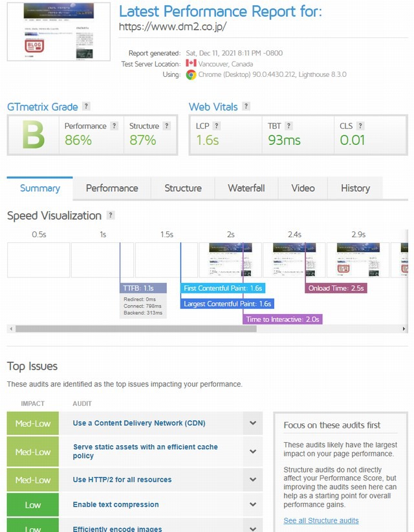Expand the Serve static assets cache policy audit
The image size is (414, 532).
click(253, 451)
